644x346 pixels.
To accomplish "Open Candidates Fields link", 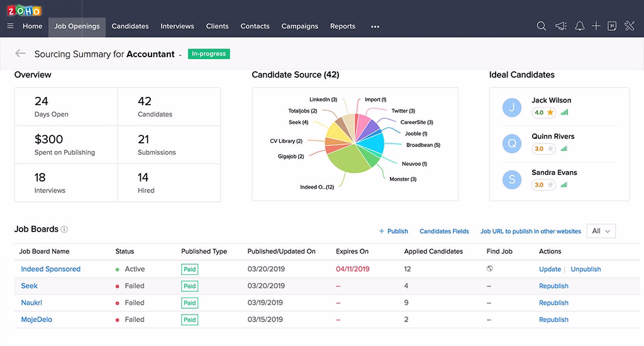I will point(444,232).
